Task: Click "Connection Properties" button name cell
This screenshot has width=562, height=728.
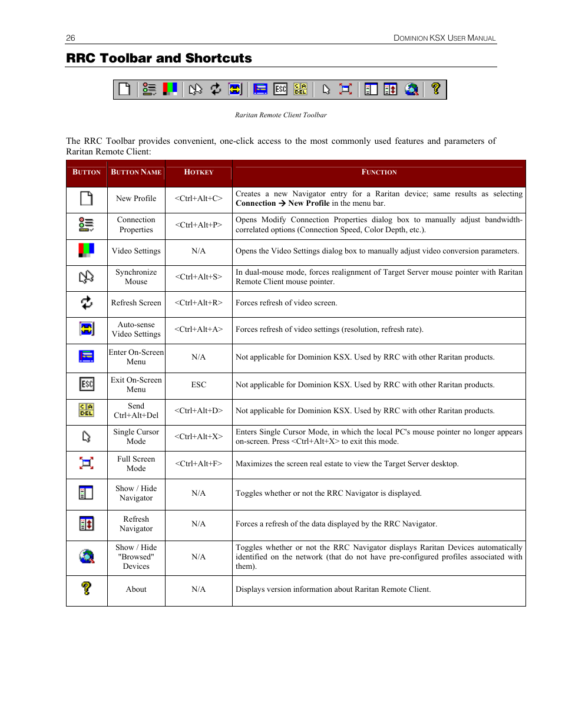Action: point(136,225)
